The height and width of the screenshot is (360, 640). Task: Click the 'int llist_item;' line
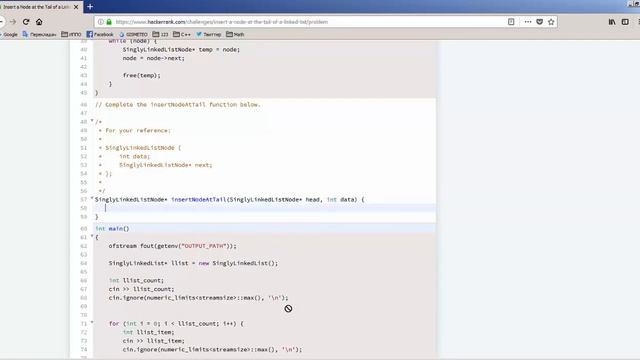click(148, 332)
